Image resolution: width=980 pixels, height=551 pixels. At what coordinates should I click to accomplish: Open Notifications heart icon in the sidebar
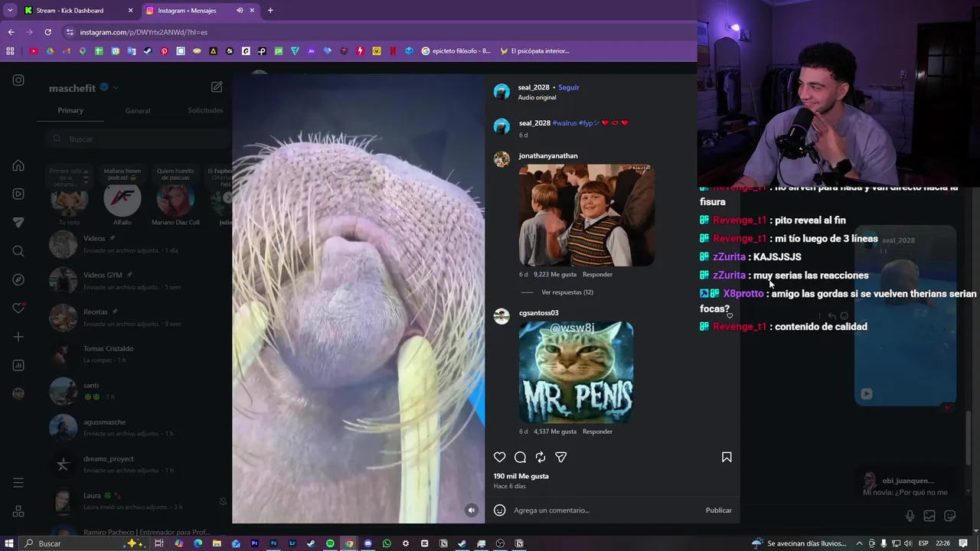[x=18, y=308]
